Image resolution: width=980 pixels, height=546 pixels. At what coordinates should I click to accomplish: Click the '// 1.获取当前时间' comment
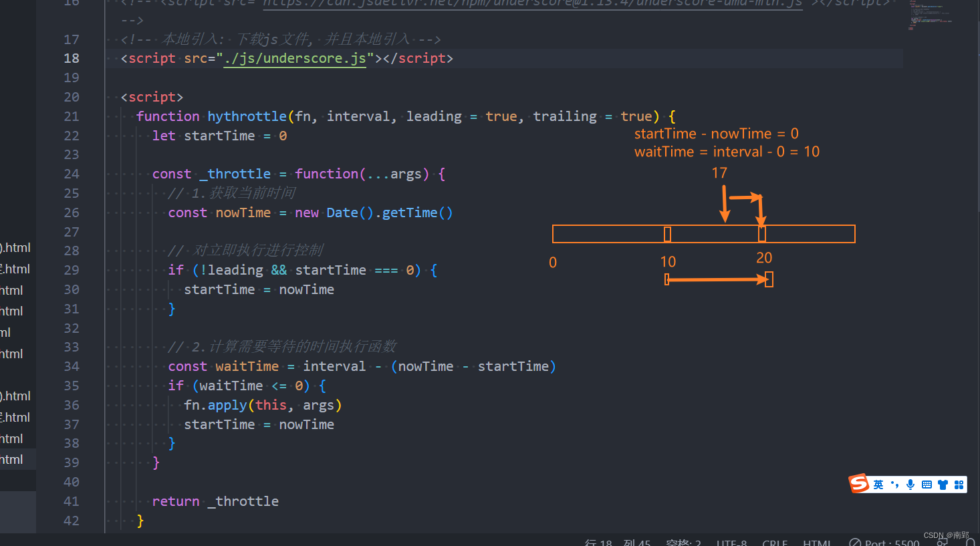232,193
